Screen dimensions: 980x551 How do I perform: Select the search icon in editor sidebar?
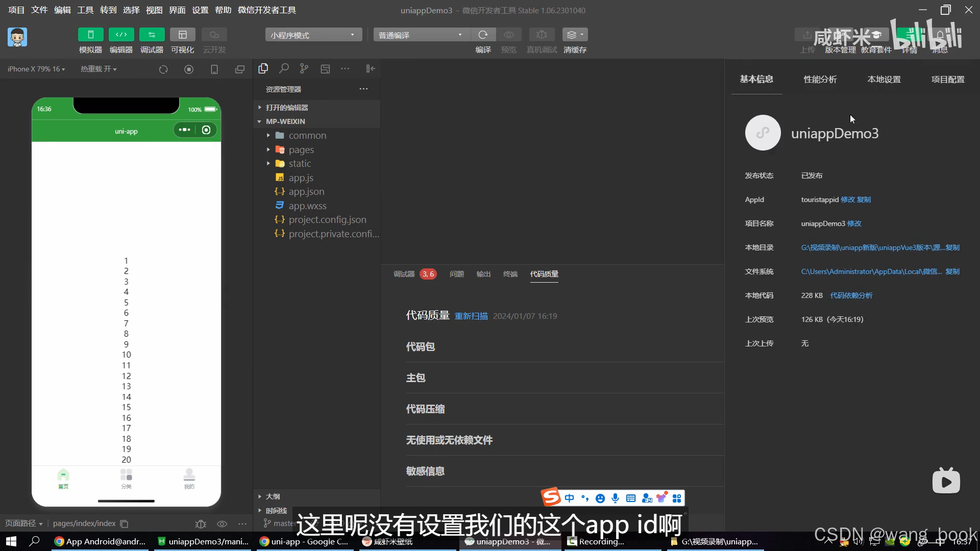[284, 68]
